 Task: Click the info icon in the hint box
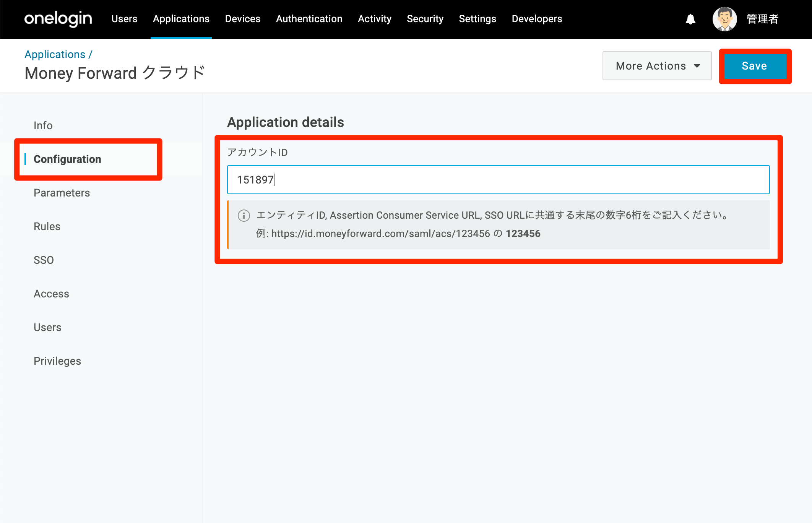pyautogui.click(x=244, y=216)
